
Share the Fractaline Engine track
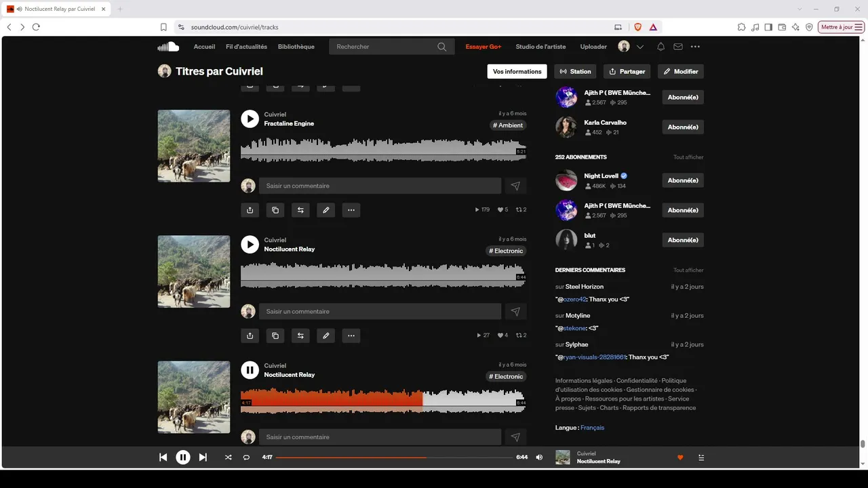[250, 210]
